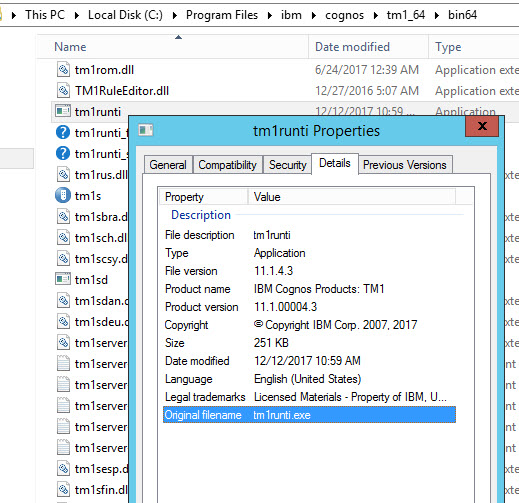Viewport: 519px width, 503px height.
Task: Select the tm1sd file name
Action: [91, 280]
